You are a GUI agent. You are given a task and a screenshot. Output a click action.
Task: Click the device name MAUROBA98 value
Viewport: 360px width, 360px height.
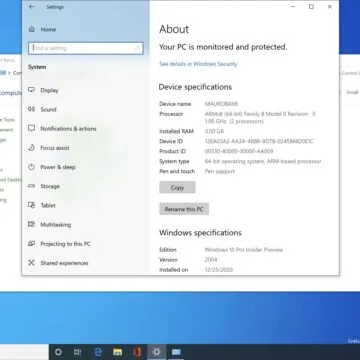pyautogui.click(x=221, y=104)
